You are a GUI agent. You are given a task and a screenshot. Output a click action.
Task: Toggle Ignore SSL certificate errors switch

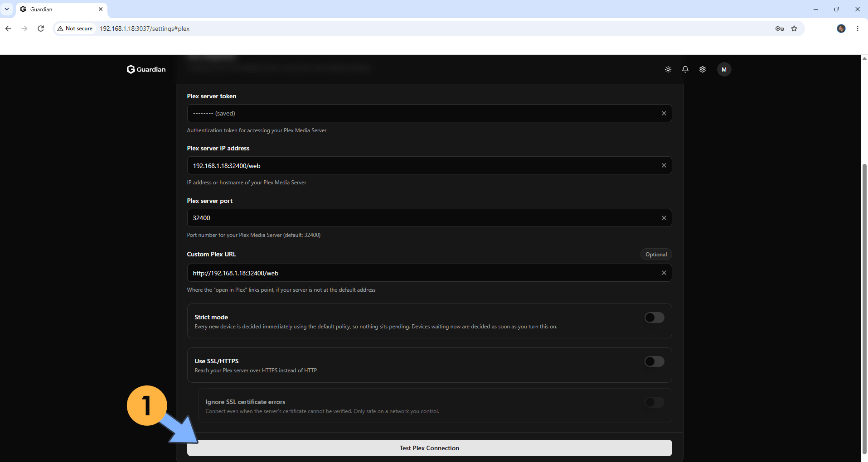point(655,402)
